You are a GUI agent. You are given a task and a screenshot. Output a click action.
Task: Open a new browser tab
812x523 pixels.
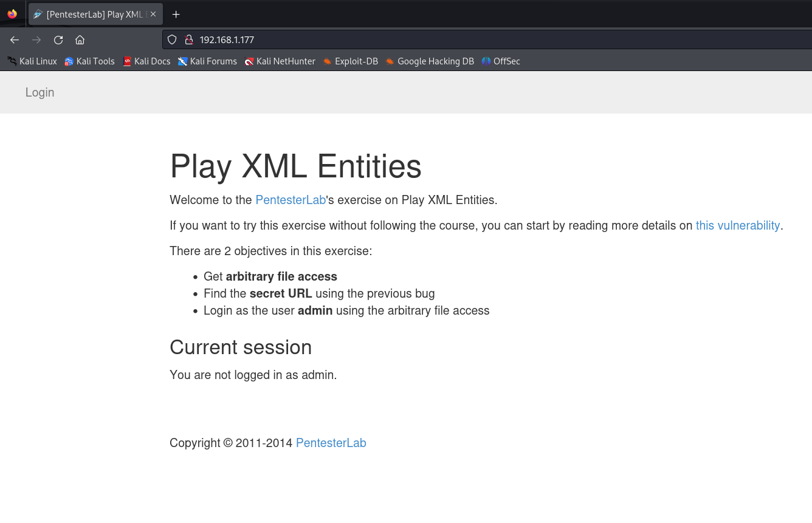(x=176, y=14)
